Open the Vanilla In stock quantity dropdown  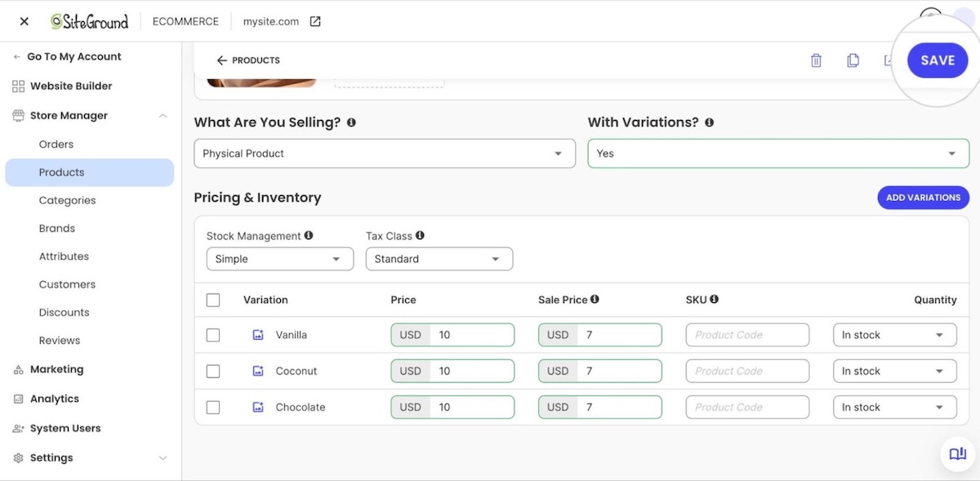[894, 335]
